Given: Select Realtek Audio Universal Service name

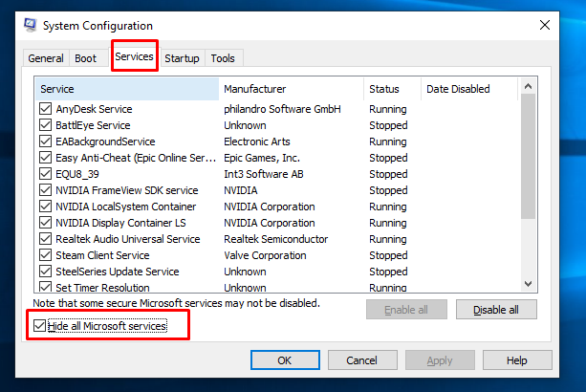Looking at the screenshot, I should (128, 239).
